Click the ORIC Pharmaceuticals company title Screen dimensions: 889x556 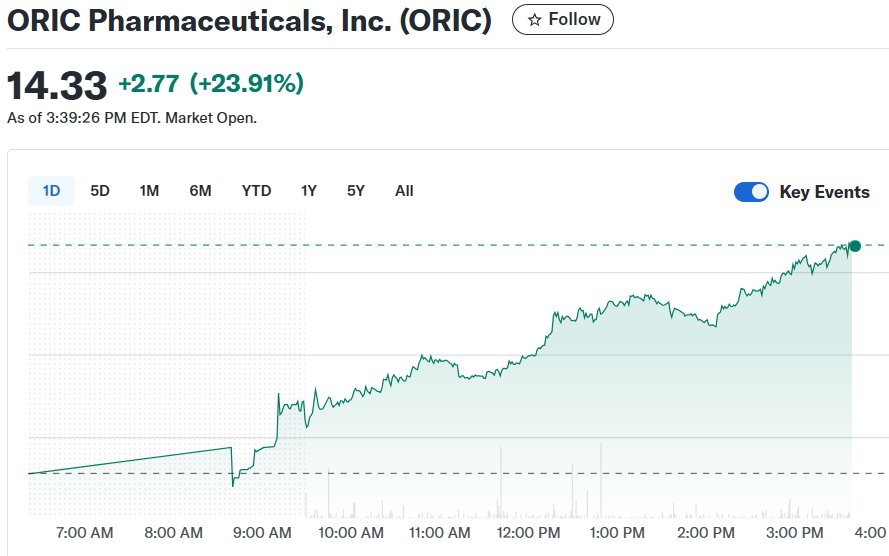coord(249,21)
